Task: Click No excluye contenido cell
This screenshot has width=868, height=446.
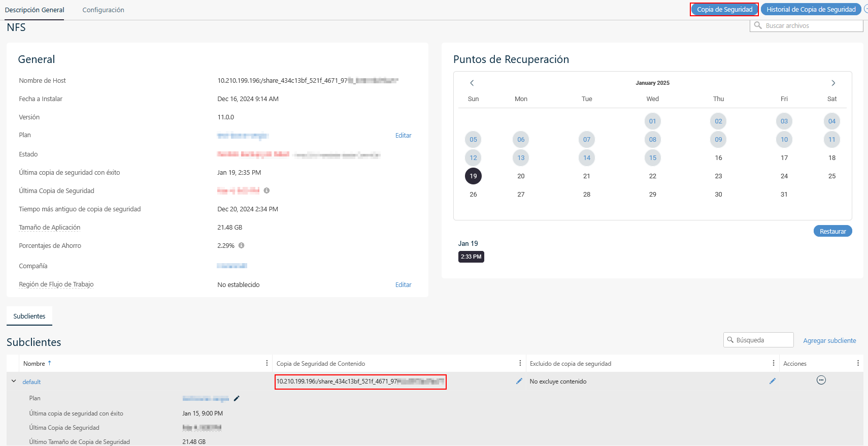Action: click(x=558, y=381)
